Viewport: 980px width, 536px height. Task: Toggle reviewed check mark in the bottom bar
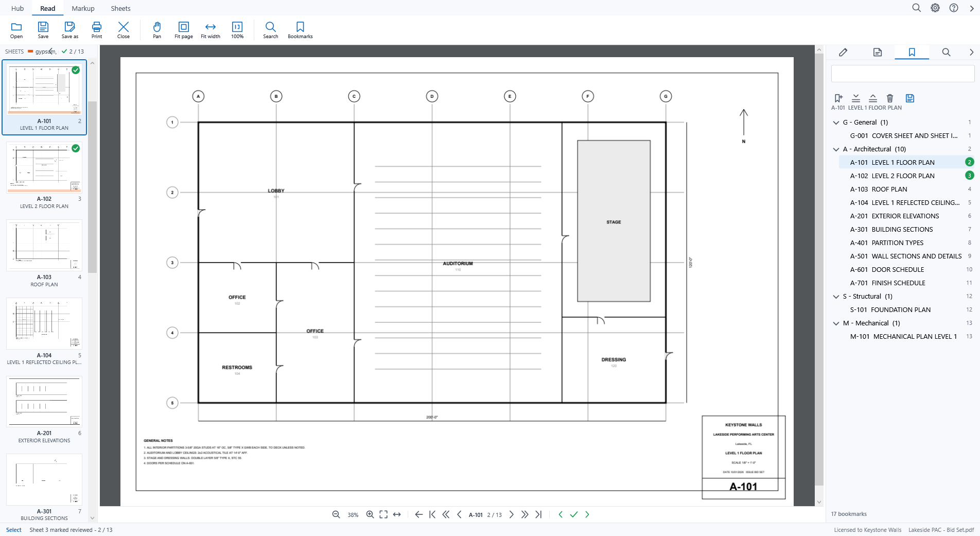coord(574,514)
